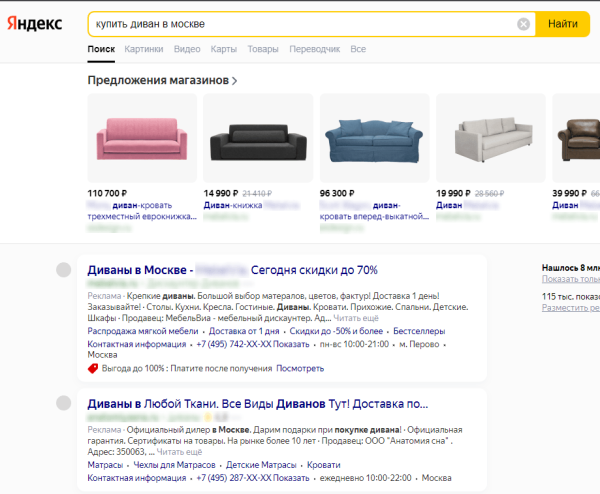Expand Предложения магазинов chevron arrow
Image resolution: width=600 pixels, height=494 pixels.
(x=235, y=81)
